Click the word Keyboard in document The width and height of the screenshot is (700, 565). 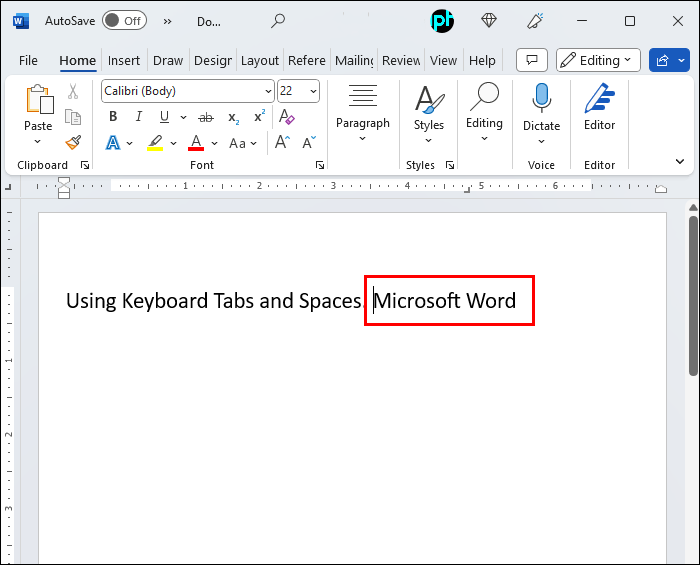click(x=165, y=301)
